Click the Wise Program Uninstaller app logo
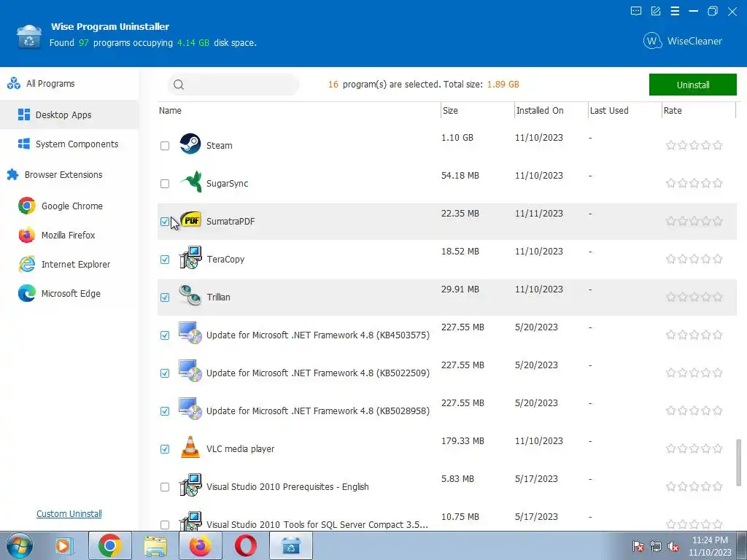The width and height of the screenshot is (747, 560). click(29, 37)
